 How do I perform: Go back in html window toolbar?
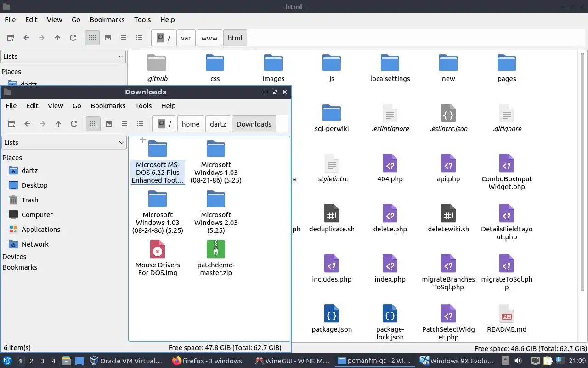click(26, 38)
